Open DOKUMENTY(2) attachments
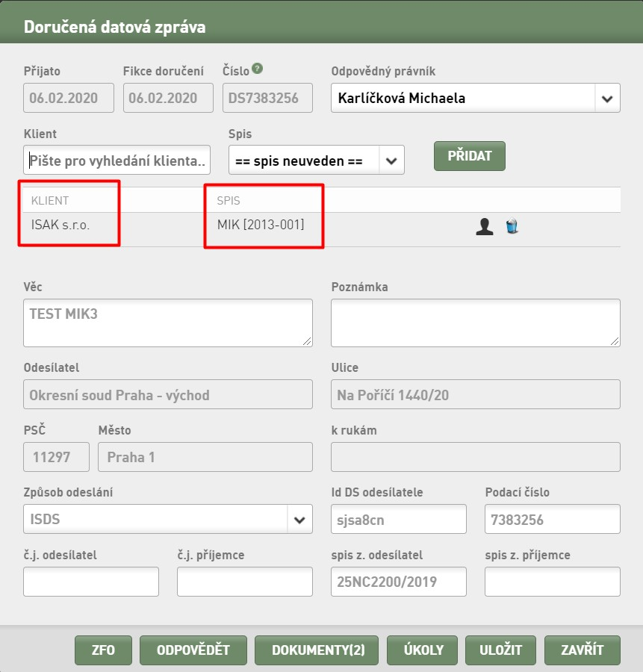Screen dimensions: 643x672 pos(317,650)
